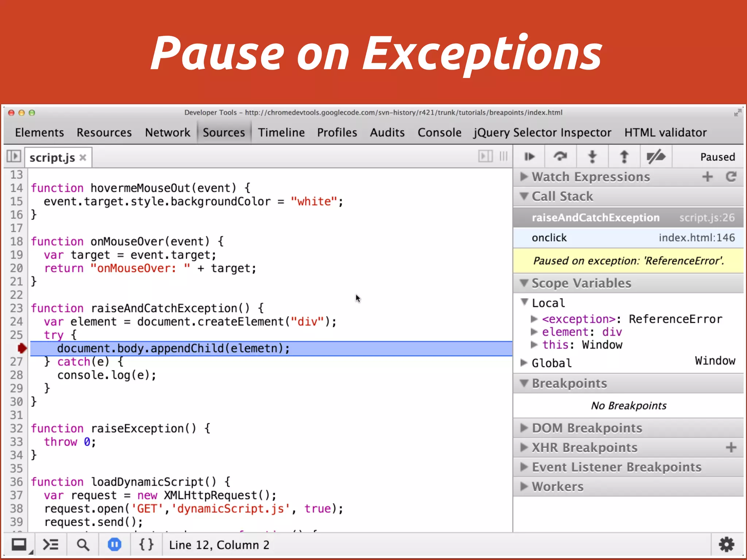Screen dimensions: 747x560
Task: Collapse the Breakpoints section
Action: click(x=524, y=383)
